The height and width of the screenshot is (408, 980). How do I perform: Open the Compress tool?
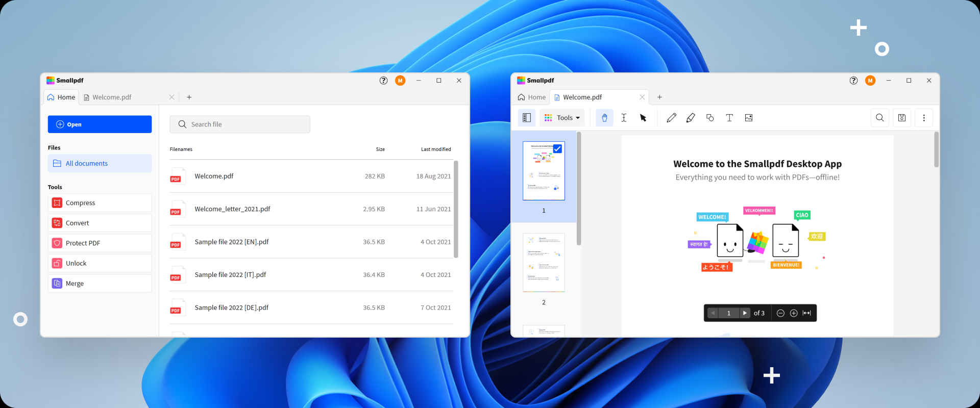(x=100, y=203)
